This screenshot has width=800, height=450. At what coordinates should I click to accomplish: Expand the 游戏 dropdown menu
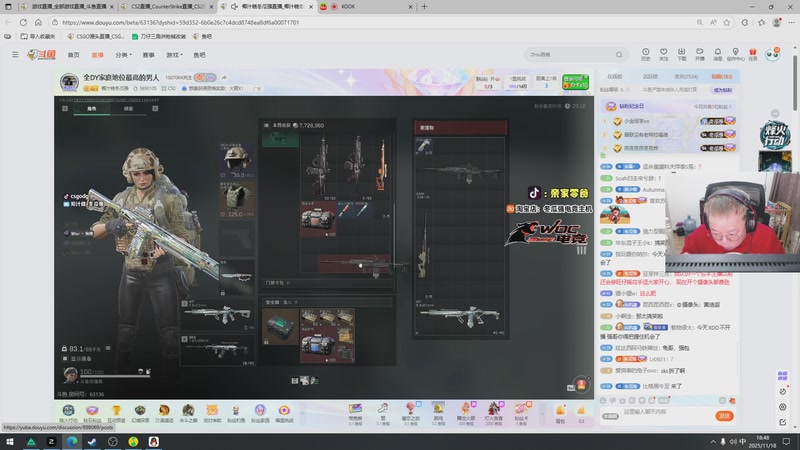[174, 55]
